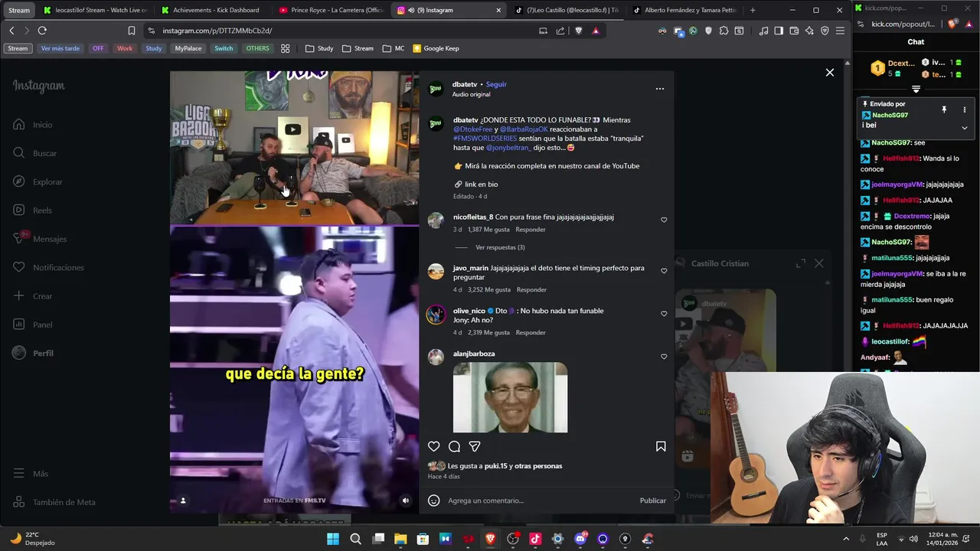Like the Instagram post with the heart icon

pos(434,446)
